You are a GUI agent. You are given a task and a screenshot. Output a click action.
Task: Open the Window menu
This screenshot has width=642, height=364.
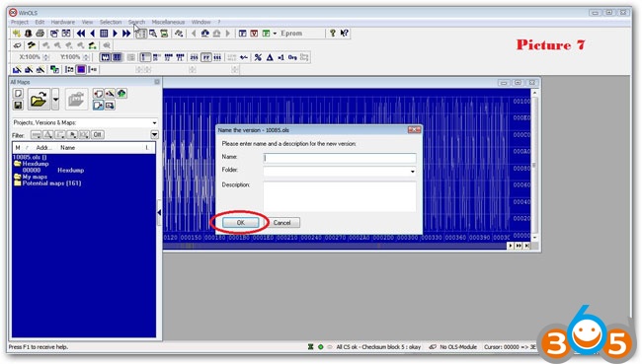click(201, 22)
